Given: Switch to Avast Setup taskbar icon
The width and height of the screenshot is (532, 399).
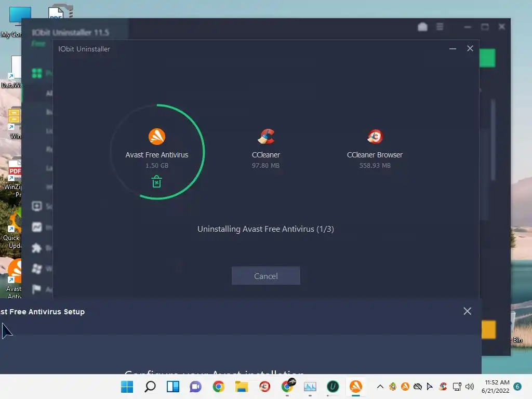Looking at the screenshot, I should 355,387.
